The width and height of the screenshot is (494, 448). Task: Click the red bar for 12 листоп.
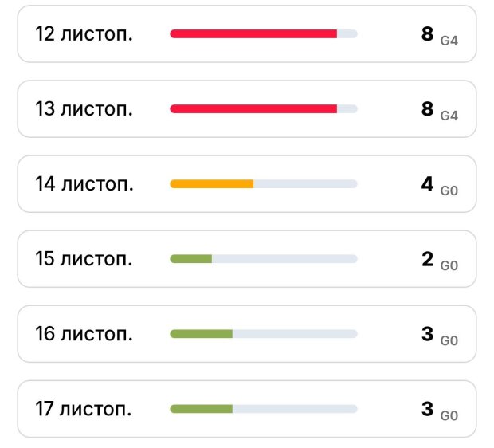click(253, 33)
